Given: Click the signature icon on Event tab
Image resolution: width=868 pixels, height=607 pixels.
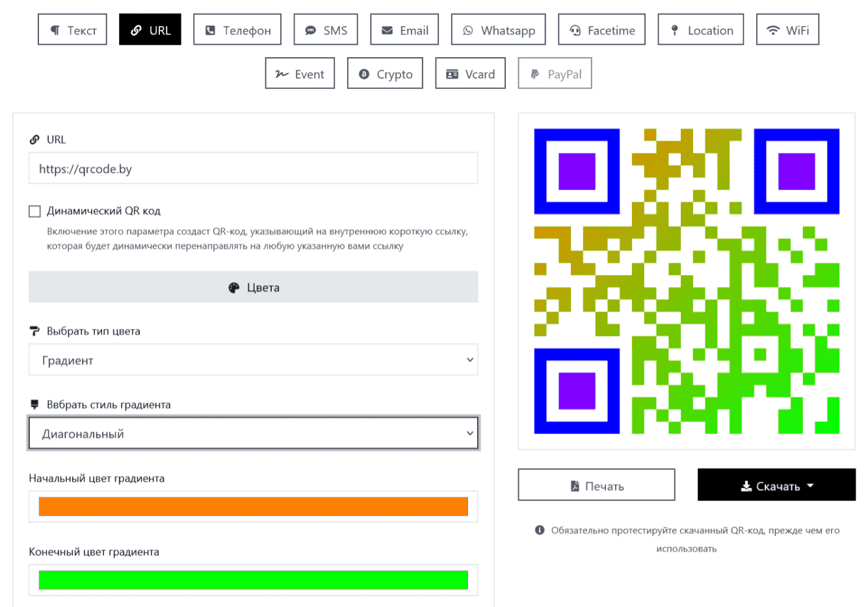Looking at the screenshot, I should coord(282,74).
